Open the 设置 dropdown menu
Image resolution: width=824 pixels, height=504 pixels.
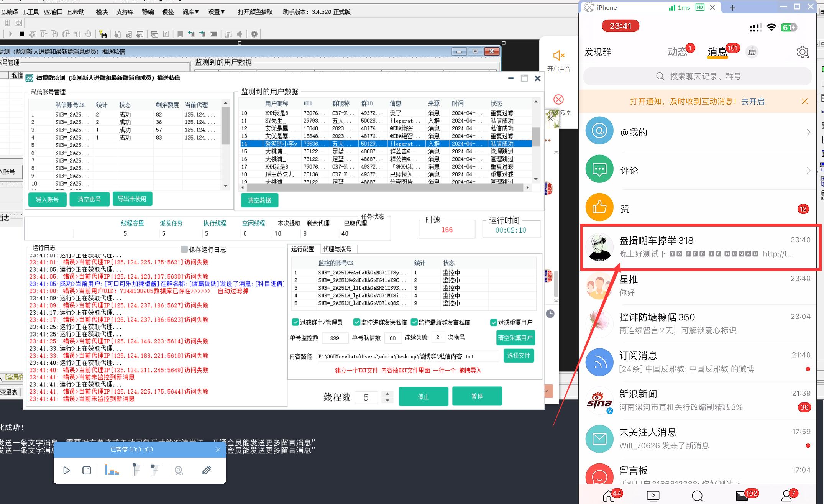(x=217, y=12)
